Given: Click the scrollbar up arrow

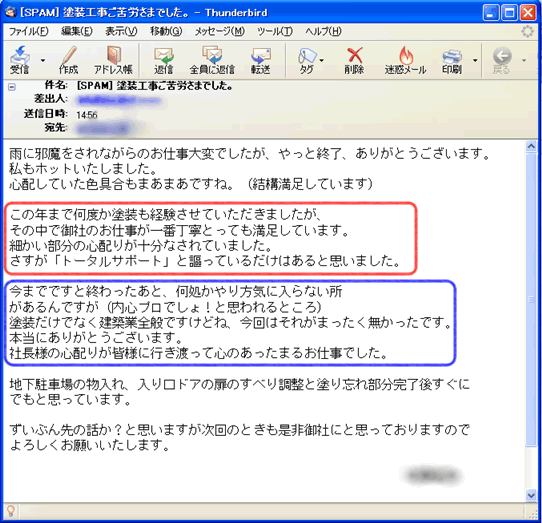Looking at the screenshot, I should click(531, 147).
